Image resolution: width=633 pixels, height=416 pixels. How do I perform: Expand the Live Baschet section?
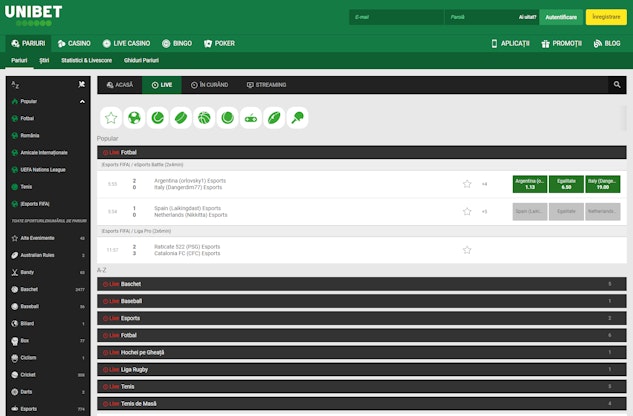tap(362, 284)
